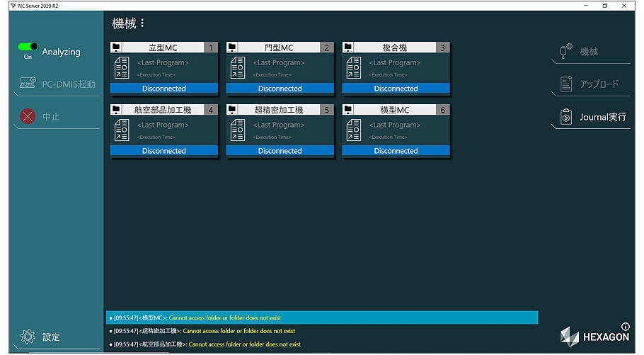This screenshot has width=644, height=355.
Task: Select log entry for 横型MC error
Action: [x=322, y=317]
